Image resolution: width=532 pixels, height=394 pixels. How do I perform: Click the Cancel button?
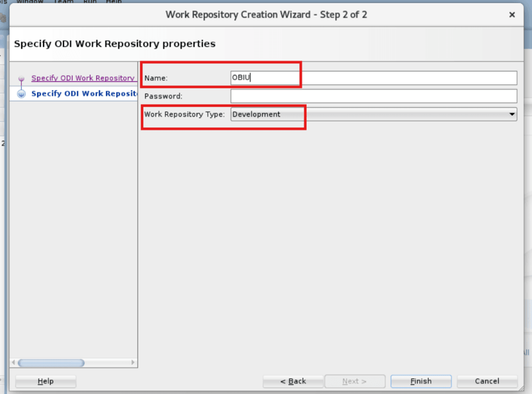click(x=487, y=381)
